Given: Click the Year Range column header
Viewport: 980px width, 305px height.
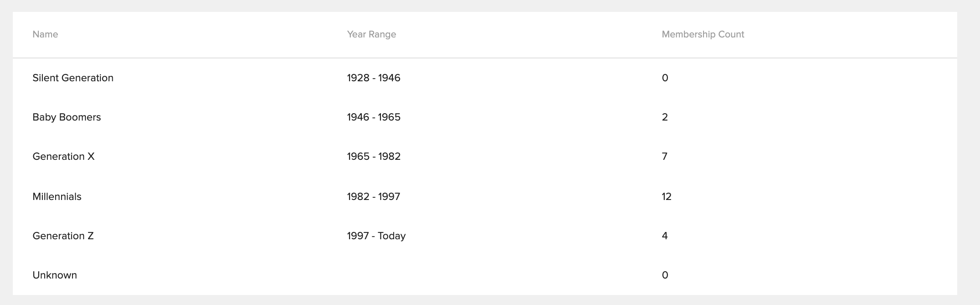Looking at the screenshot, I should tap(371, 34).
